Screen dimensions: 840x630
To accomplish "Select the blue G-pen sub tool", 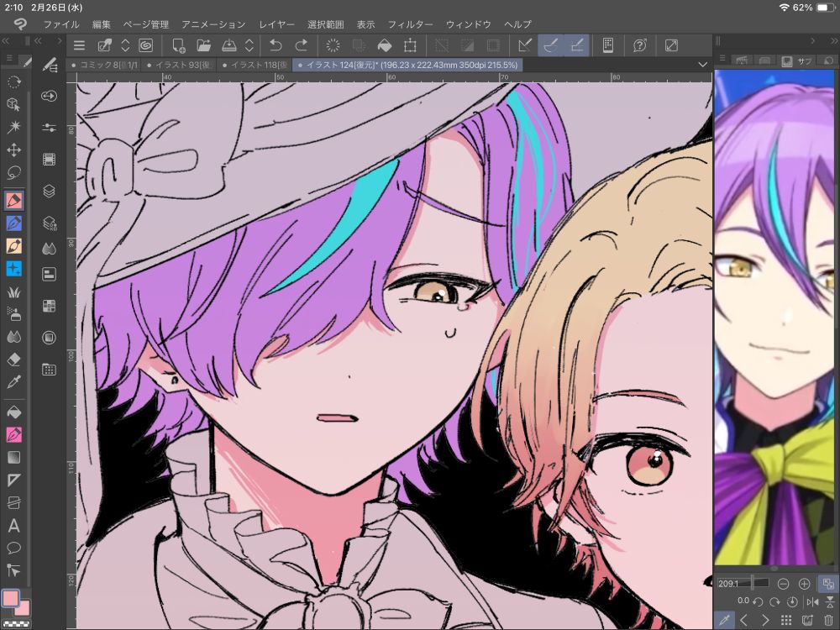I will point(14,223).
